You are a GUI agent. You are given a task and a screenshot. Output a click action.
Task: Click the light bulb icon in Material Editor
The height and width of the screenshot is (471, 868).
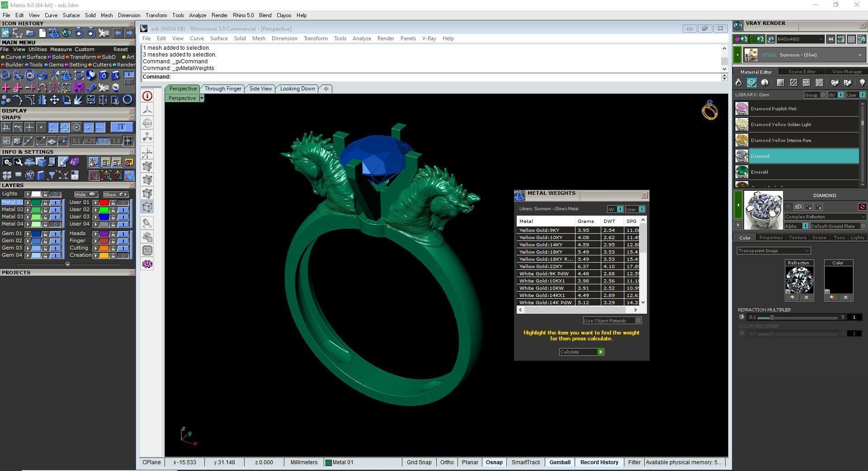[x=862, y=83]
